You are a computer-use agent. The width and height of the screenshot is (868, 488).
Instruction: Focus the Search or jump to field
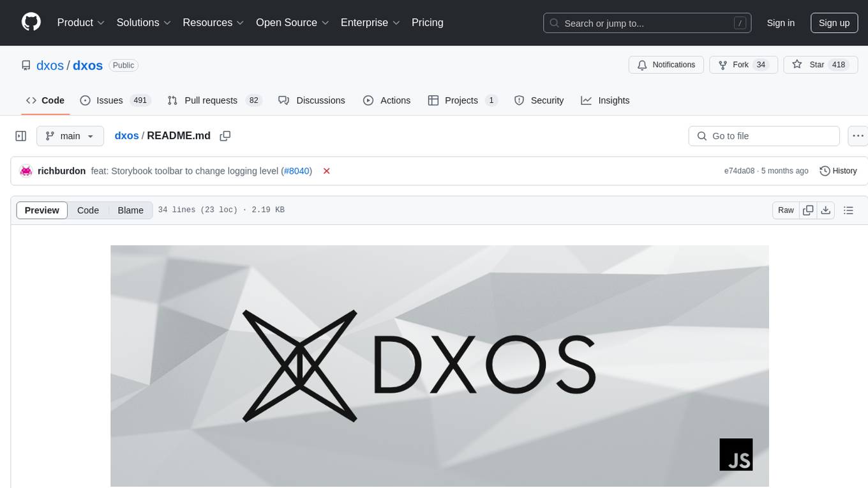647,23
